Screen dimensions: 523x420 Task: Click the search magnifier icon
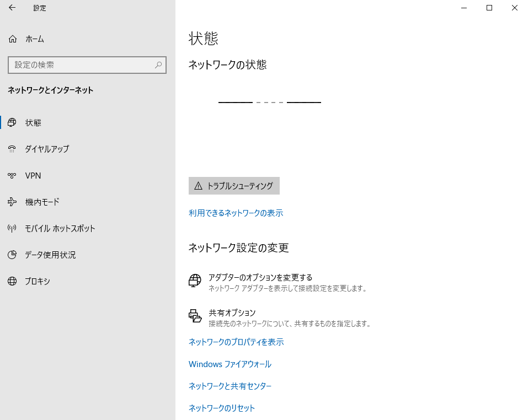pyautogui.click(x=158, y=64)
